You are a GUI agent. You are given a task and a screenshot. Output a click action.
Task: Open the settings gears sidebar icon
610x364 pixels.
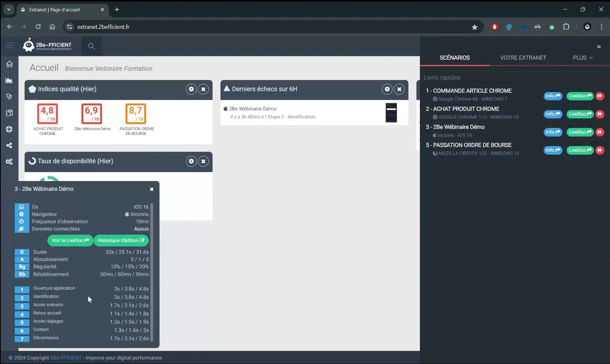tap(9, 162)
